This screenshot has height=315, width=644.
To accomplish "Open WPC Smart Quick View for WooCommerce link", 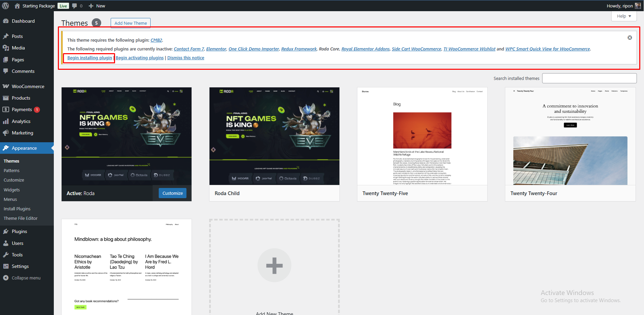I will 548,49.
